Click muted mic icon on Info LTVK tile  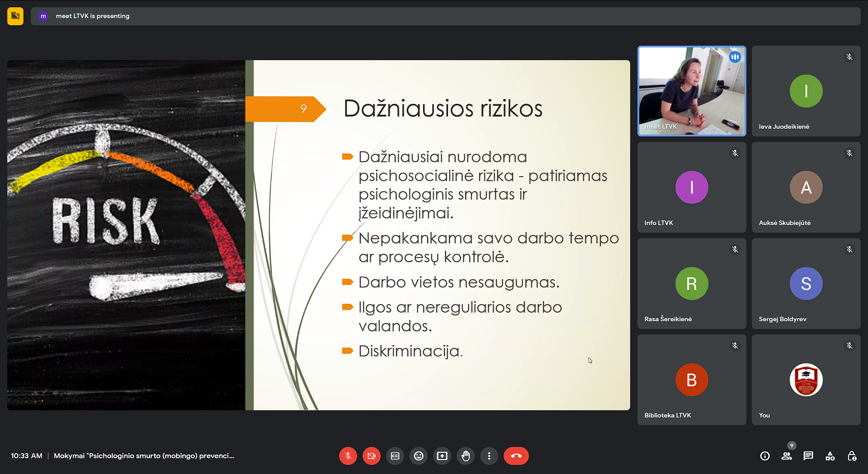[735, 153]
